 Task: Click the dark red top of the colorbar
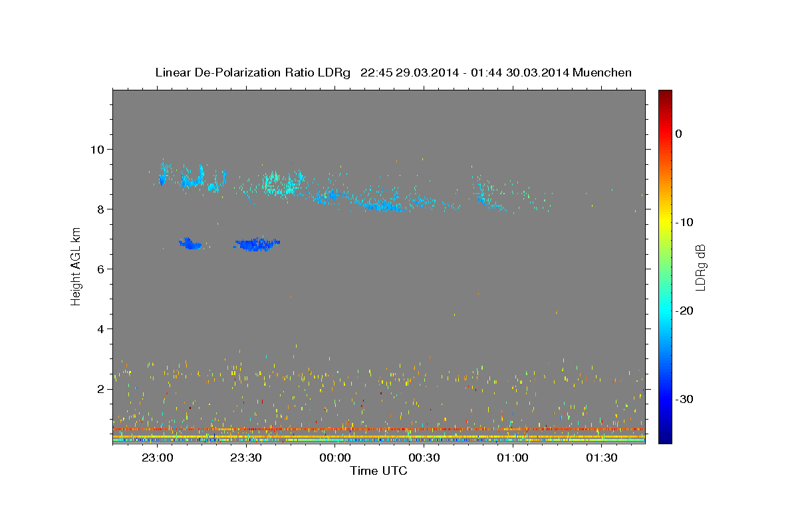[664, 96]
